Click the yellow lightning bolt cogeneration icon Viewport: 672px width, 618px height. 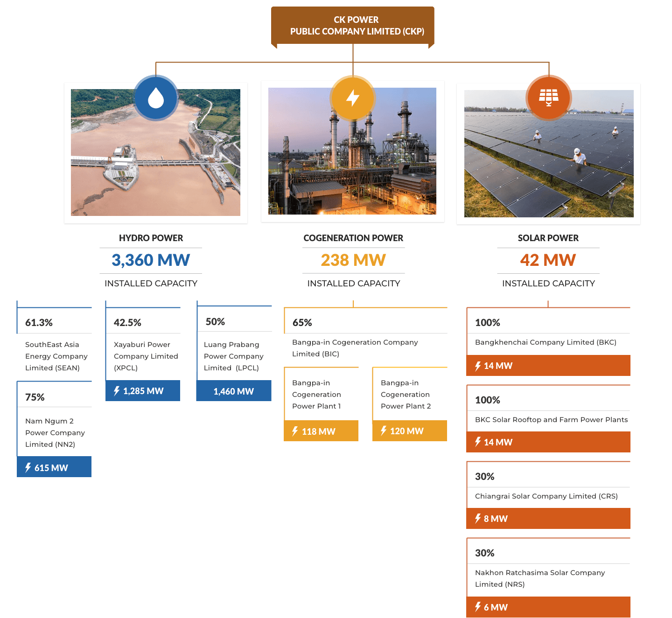(x=353, y=98)
